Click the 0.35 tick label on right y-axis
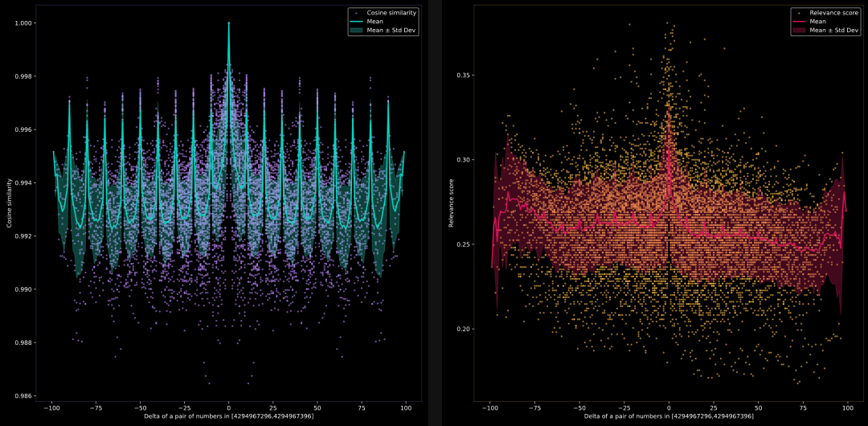This screenshot has width=868, height=426. click(x=464, y=76)
